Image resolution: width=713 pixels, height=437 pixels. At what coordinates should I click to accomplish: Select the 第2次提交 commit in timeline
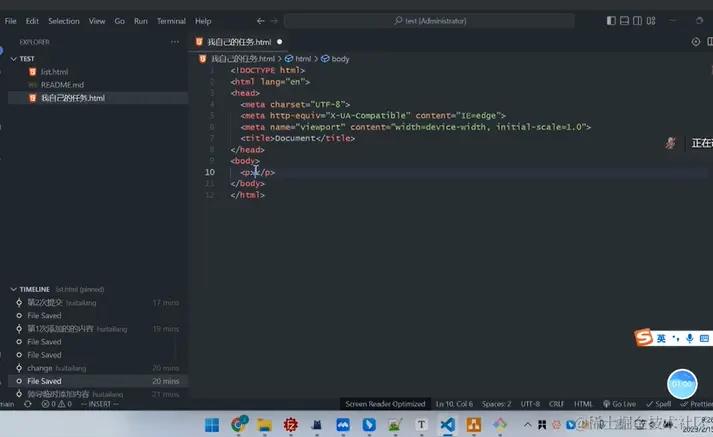pos(45,302)
